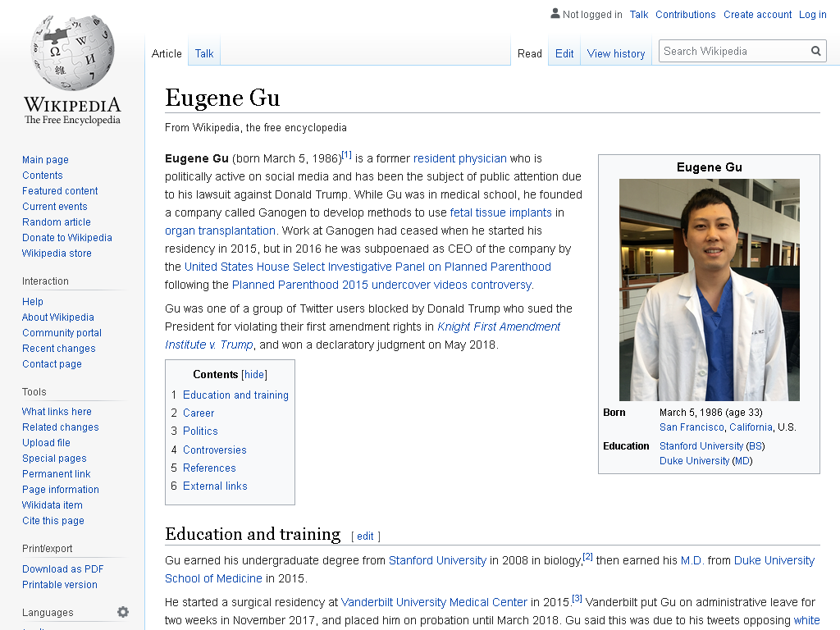This screenshot has height=630, width=840.
Task: Visit the Wikipedia store
Action: pos(57,253)
